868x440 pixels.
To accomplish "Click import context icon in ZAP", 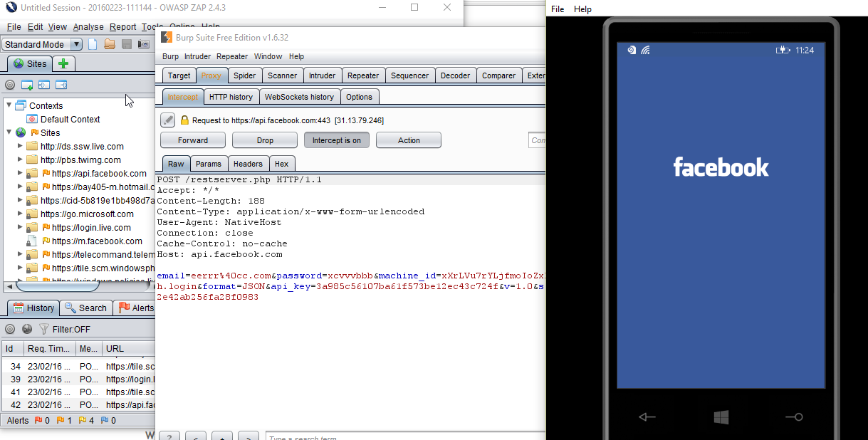I will [44, 85].
